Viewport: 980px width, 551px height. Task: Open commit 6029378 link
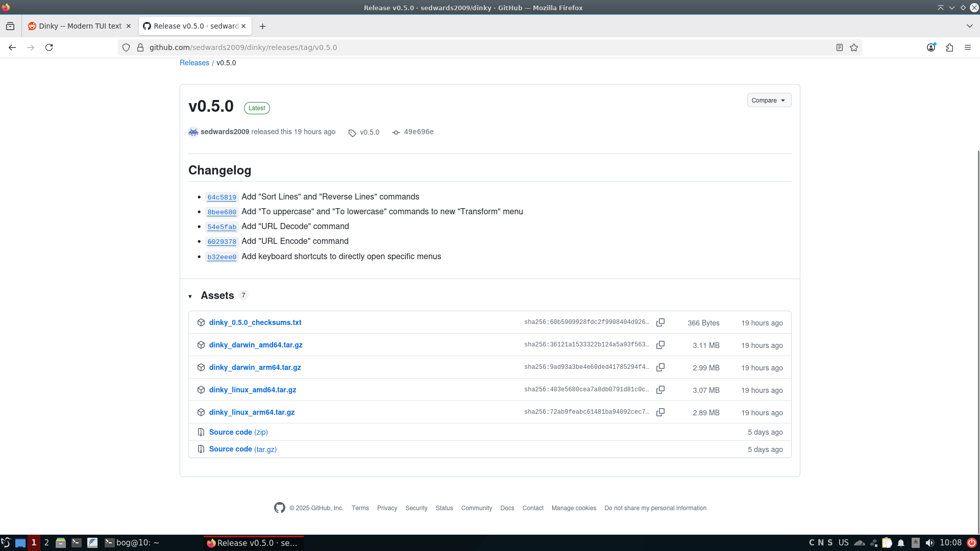222,242
